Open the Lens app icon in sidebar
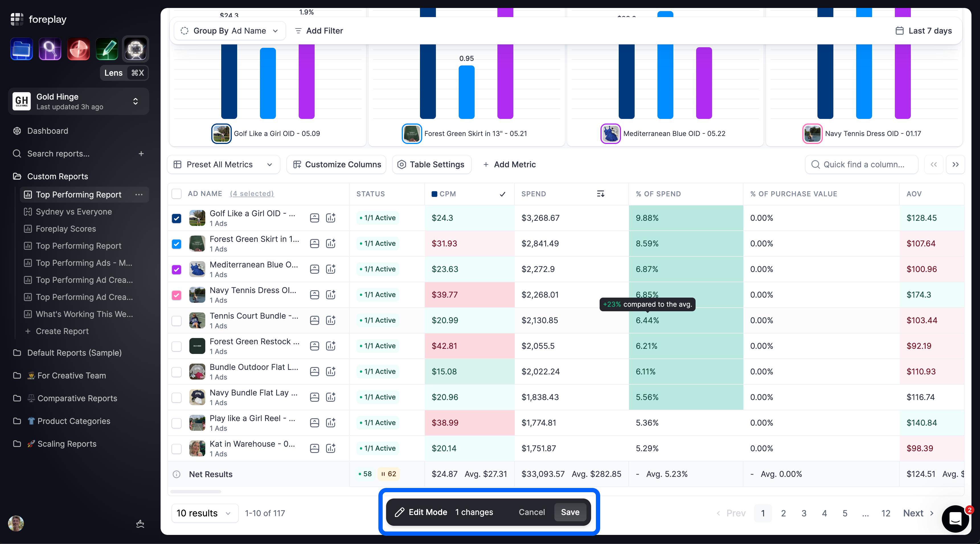This screenshot has height=544, width=980. 136,49
